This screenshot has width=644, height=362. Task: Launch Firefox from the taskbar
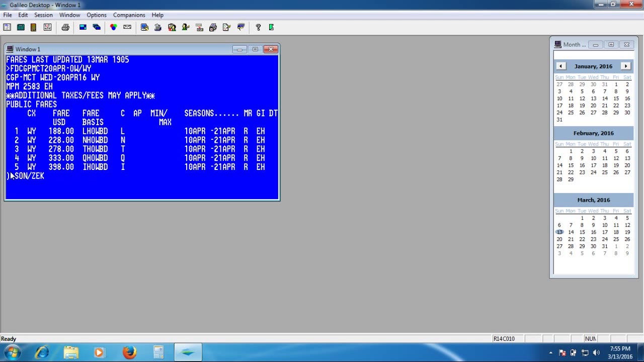click(x=129, y=352)
